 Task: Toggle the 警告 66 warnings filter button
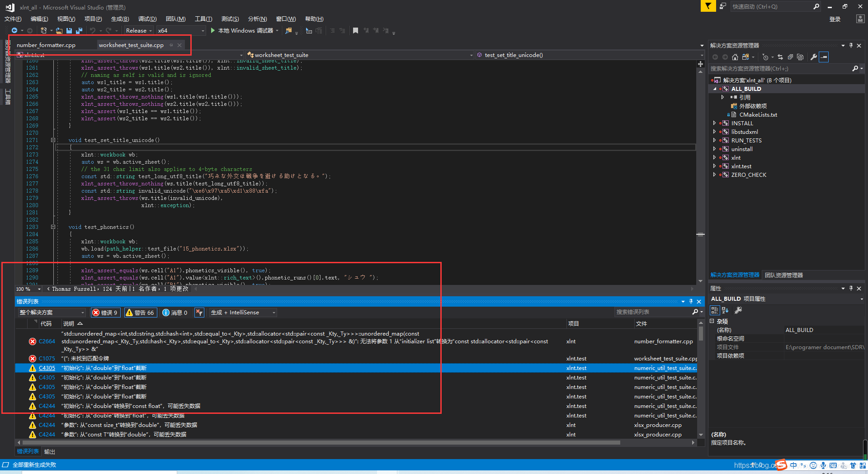(140, 312)
